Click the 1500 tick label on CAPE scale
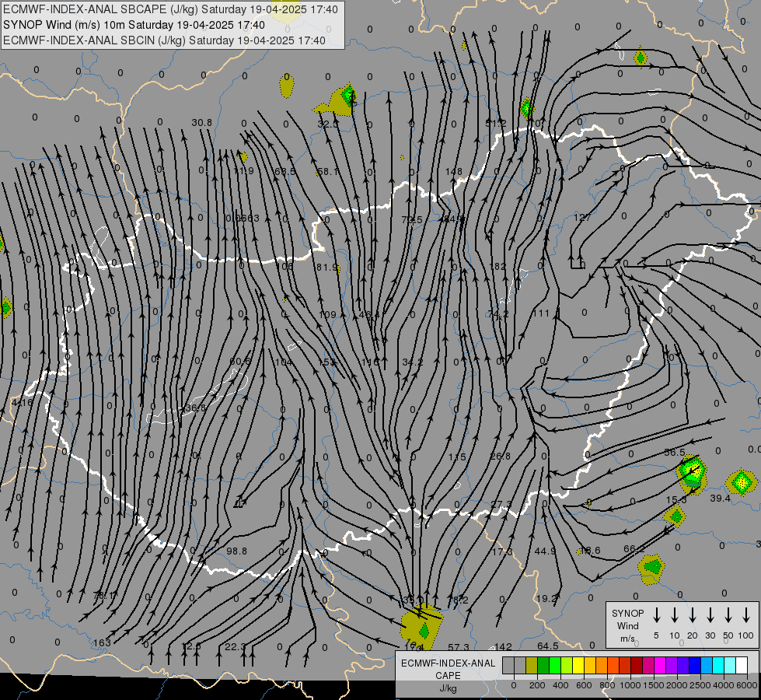This screenshot has height=700, width=761. [653, 685]
